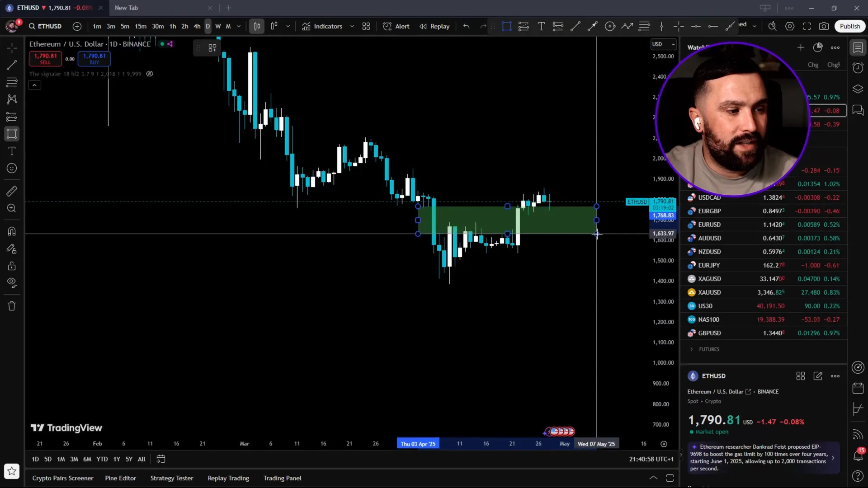Viewport: 868px width, 488px height.
Task: Select the trend line tool in left sidebar
Action: [12, 65]
